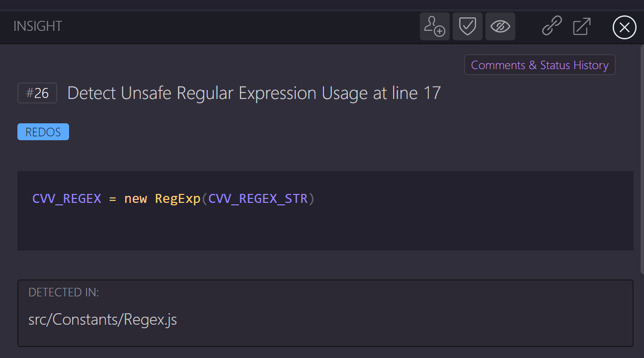
Task: Select the REDOS tag
Action: point(43,132)
